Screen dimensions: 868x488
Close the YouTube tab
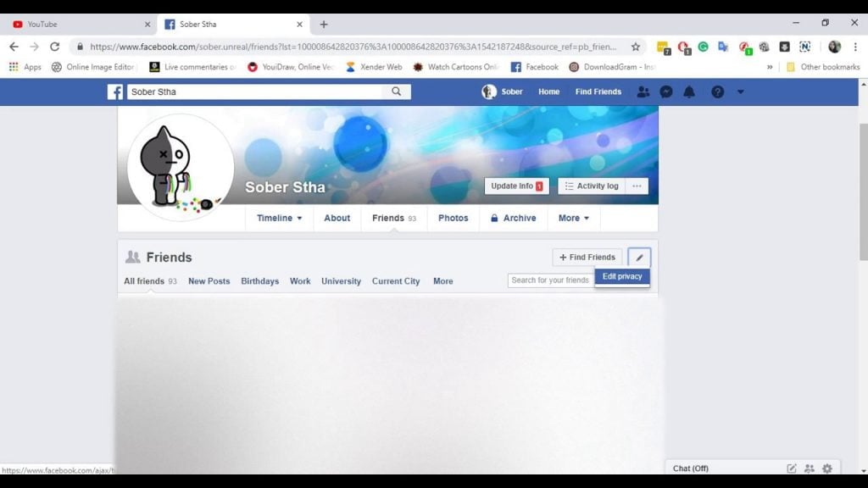click(147, 25)
